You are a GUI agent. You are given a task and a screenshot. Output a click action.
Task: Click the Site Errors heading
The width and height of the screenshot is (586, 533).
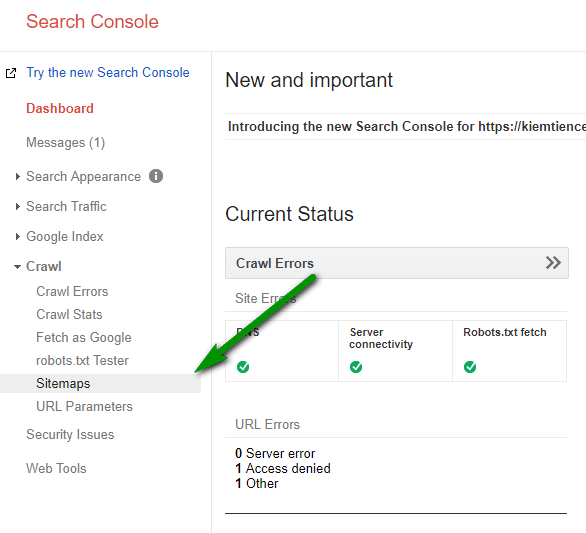pos(266,298)
